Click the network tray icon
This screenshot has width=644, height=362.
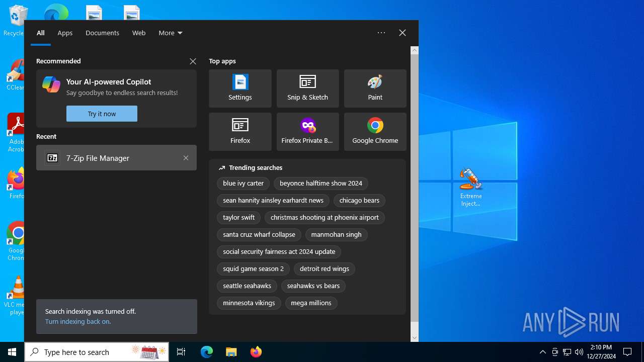567,352
